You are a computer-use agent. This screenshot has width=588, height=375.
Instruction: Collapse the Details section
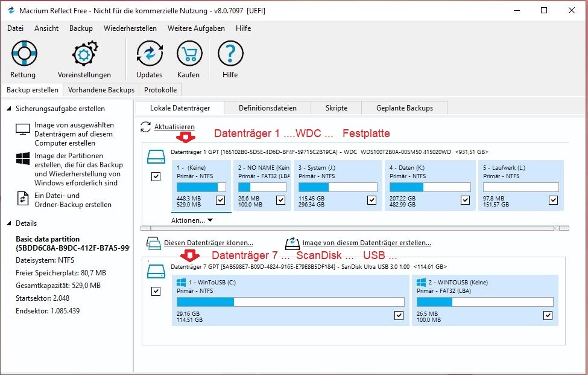point(9,223)
